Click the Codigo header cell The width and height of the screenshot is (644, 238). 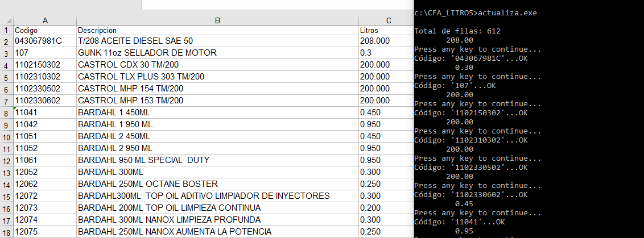tap(45, 30)
